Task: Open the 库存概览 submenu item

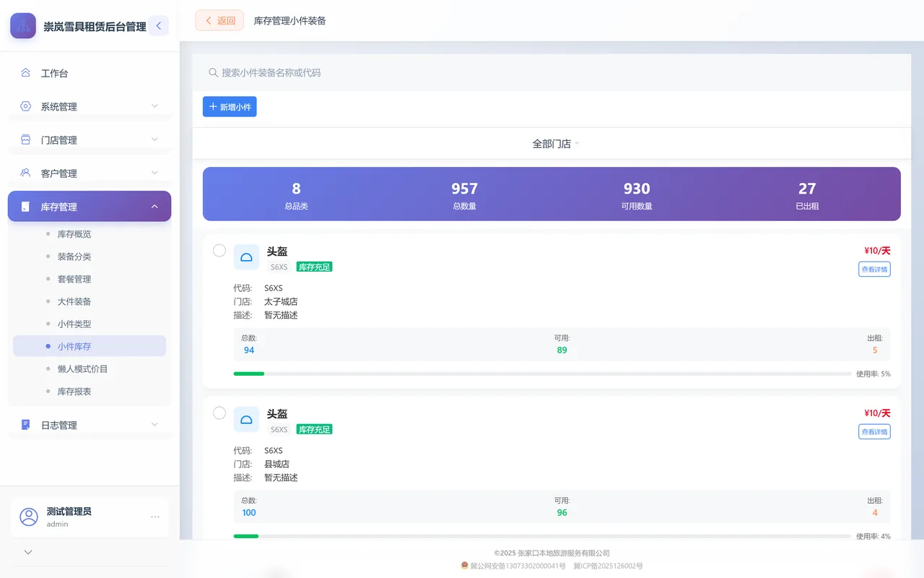Action: click(x=90, y=234)
